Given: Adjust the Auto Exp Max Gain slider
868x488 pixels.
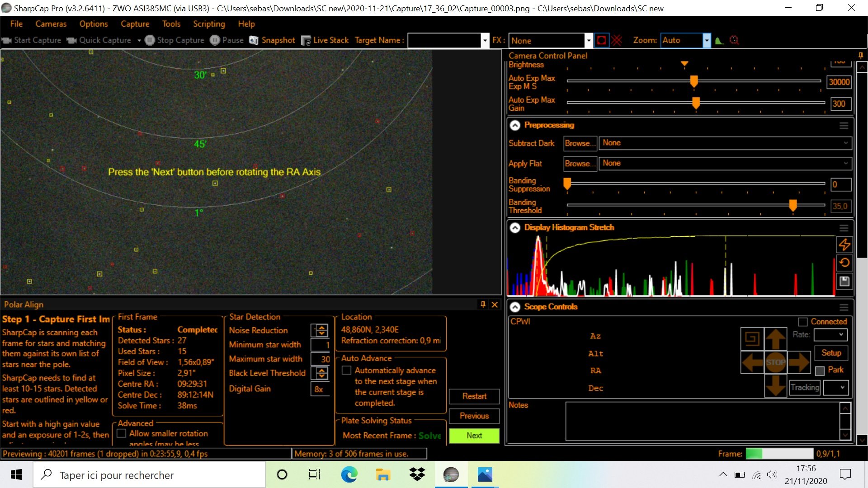Looking at the screenshot, I should coord(696,103).
